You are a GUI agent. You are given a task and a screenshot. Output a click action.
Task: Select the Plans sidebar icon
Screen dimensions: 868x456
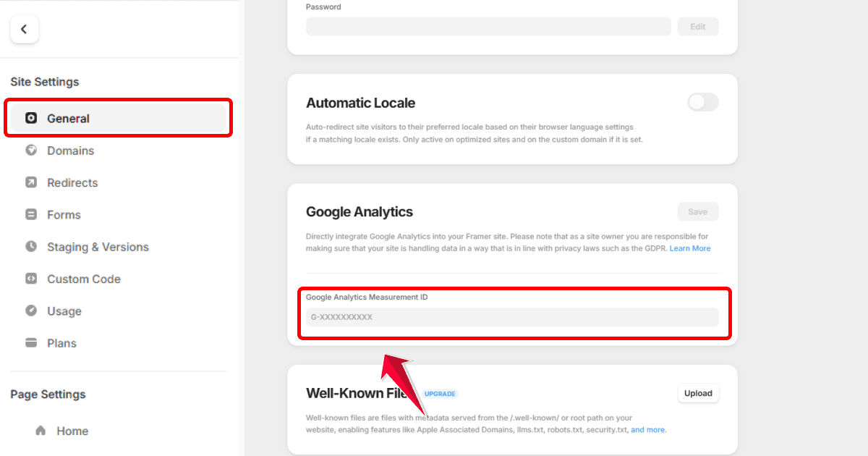[x=30, y=342]
